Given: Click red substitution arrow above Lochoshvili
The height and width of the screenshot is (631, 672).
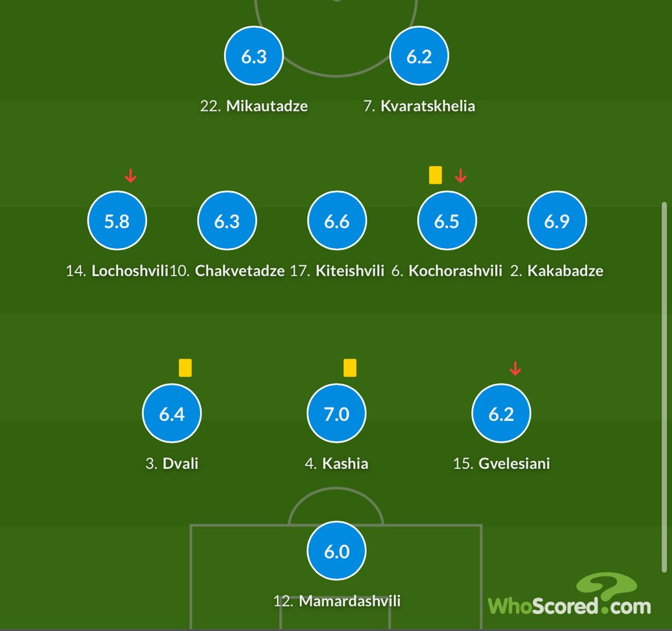Looking at the screenshot, I should pos(131,175).
